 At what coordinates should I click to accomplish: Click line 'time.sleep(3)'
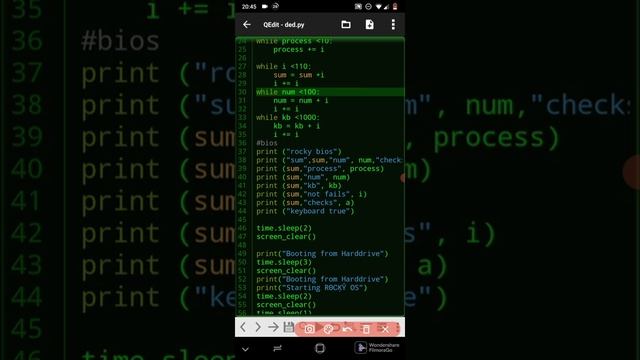pyautogui.click(x=284, y=262)
